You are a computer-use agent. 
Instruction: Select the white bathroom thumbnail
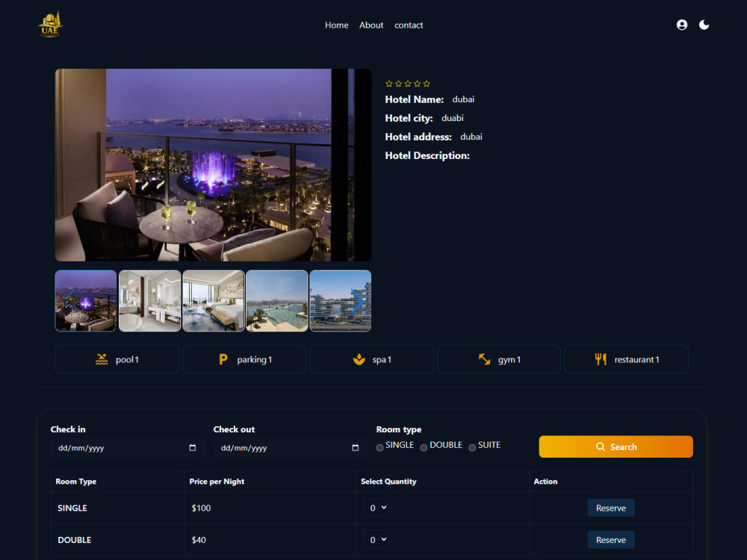coord(149,301)
